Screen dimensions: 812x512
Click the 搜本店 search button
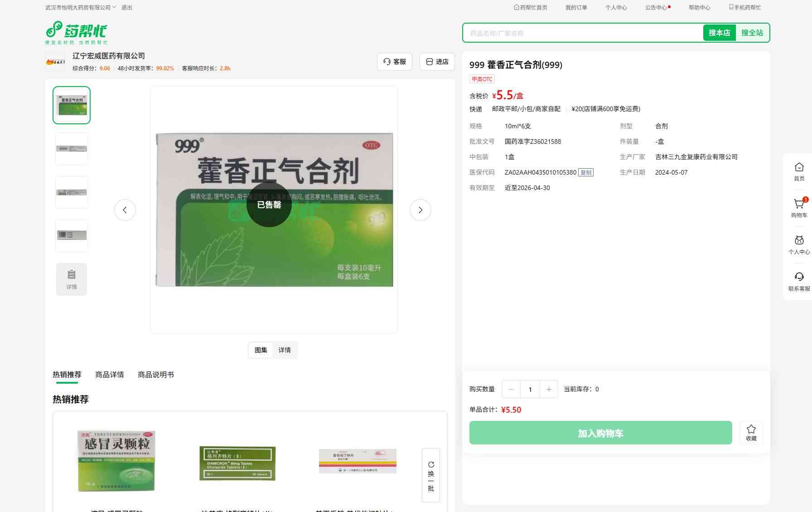pos(719,33)
